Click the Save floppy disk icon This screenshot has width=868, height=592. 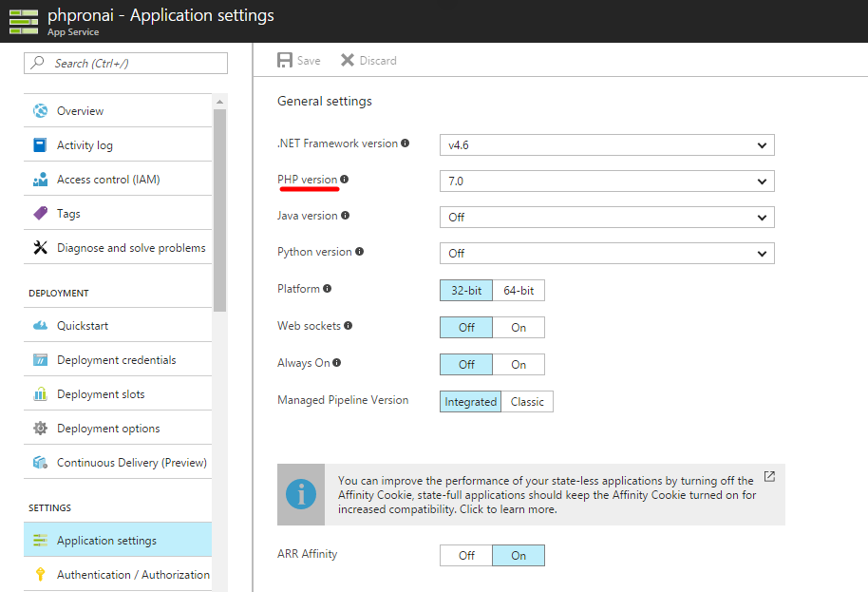(x=285, y=61)
